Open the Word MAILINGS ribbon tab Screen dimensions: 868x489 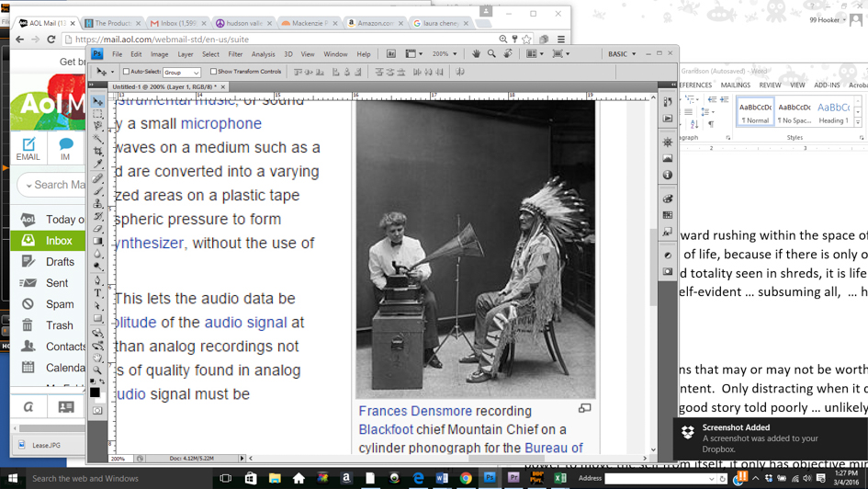(x=736, y=85)
